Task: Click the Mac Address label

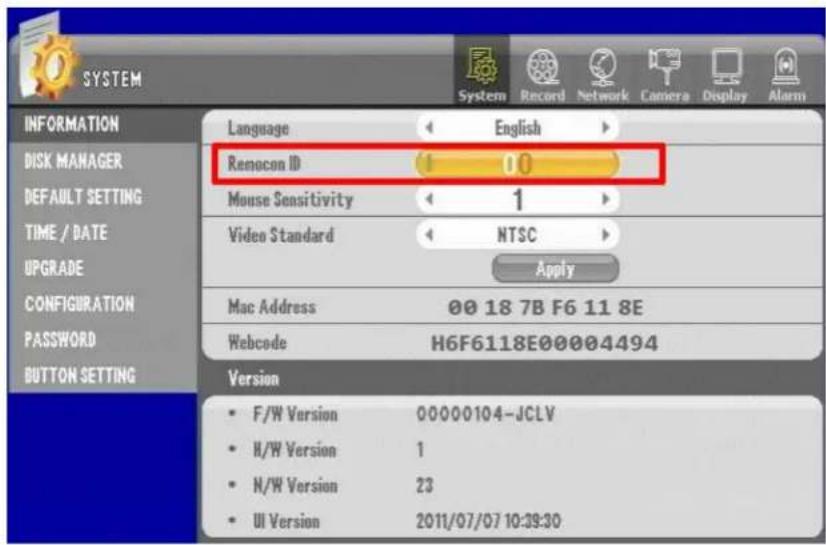Action: 271,307
